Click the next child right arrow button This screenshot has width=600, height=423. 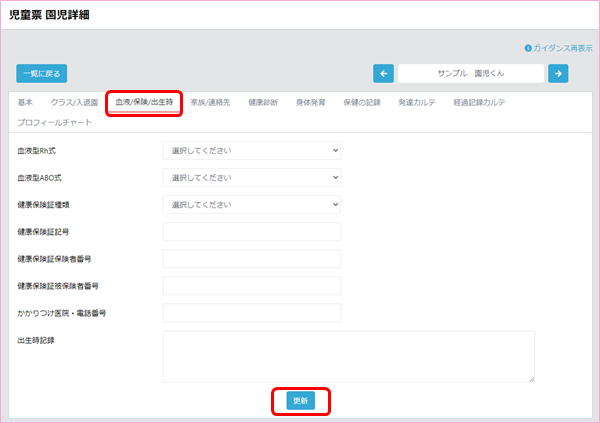coord(558,73)
